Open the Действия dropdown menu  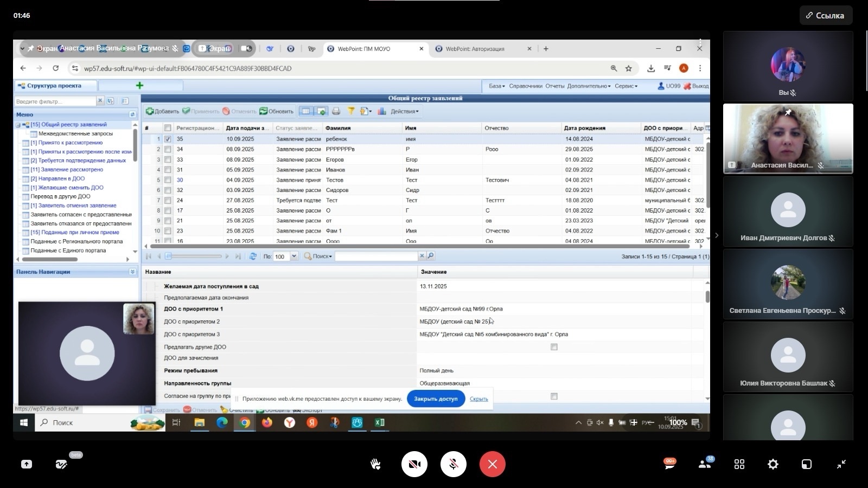(x=404, y=111)
